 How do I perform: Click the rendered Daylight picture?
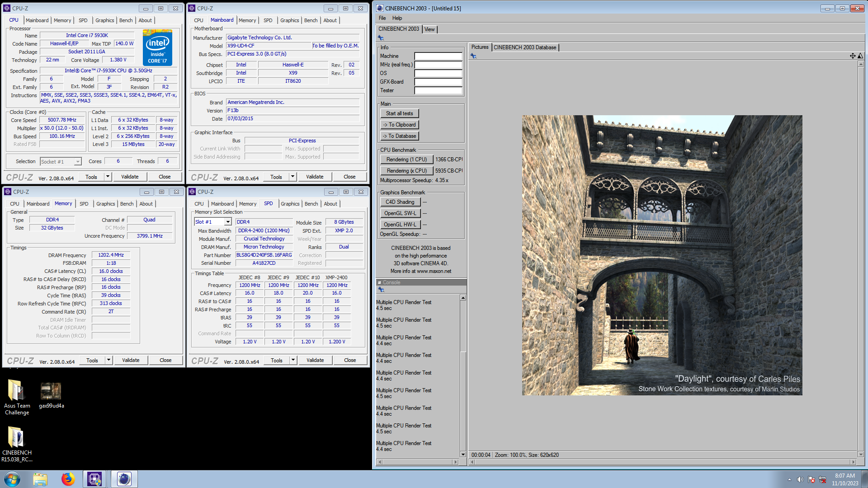662,255
